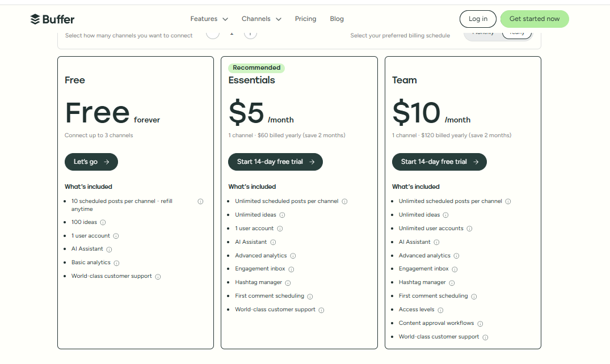Start Team 14-day free trial
The width and height of the screenshot is (610, 364).
click(x=439, y=162)
